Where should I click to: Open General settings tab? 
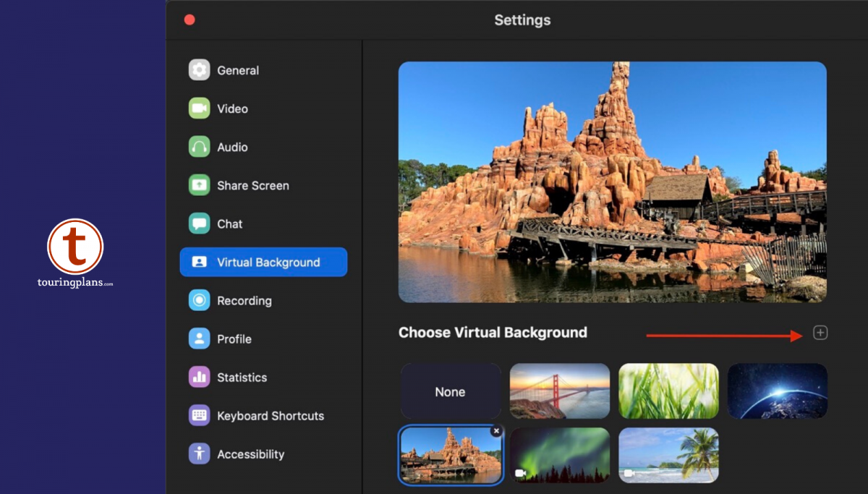pos(263,70)
